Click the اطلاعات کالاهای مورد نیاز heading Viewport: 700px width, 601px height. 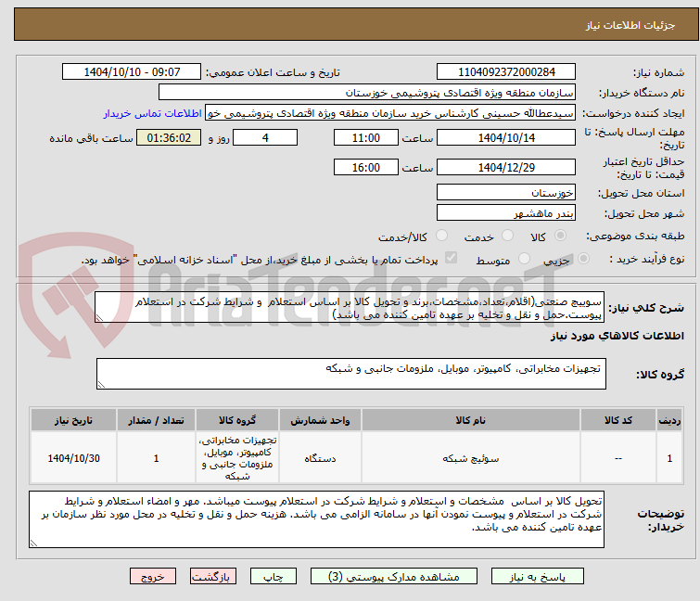pos(617,336)
